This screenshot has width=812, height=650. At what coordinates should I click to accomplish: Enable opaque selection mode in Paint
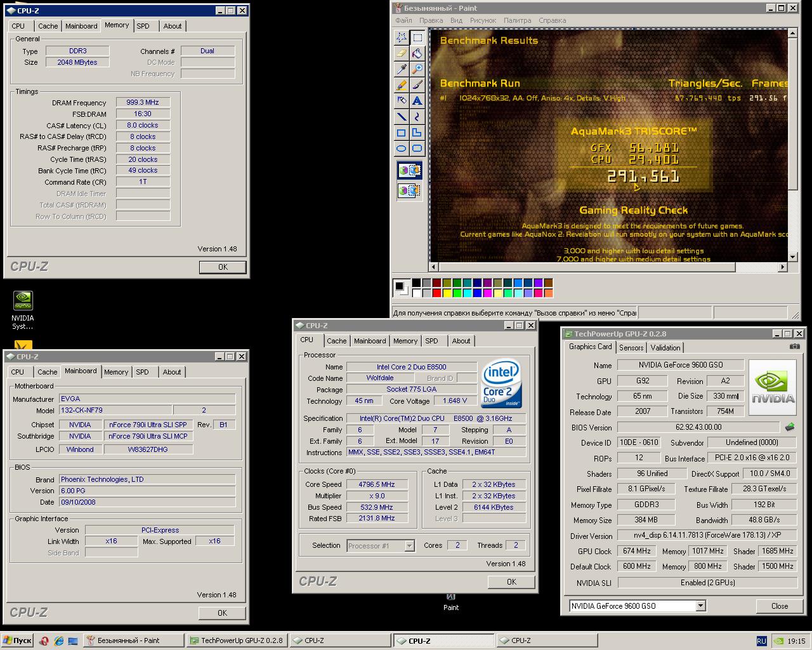click(x=409, y=170)
